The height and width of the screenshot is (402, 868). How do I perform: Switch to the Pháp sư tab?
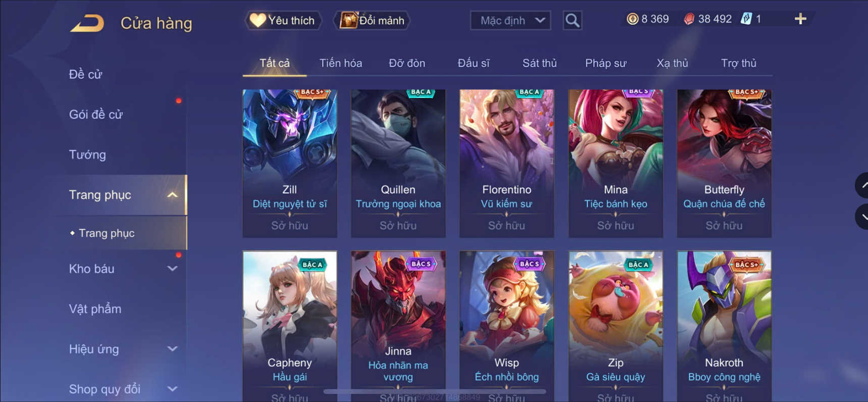click(x=605, y=63)
